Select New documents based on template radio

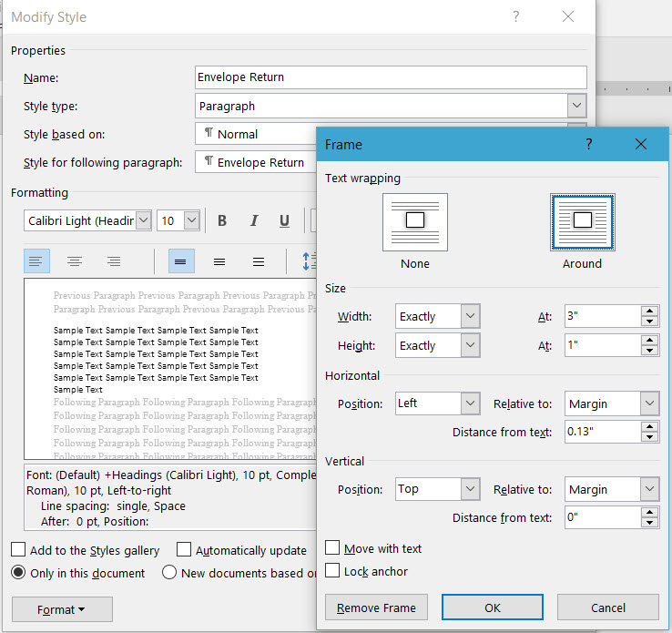[x=169, y=573]
